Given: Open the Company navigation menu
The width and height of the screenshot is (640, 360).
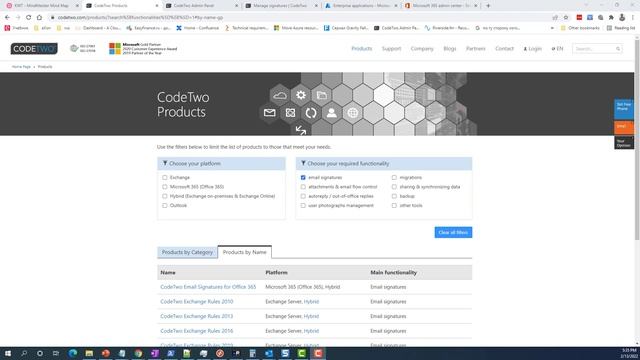Looking at the screenshot, I should (x=422, y=49).
